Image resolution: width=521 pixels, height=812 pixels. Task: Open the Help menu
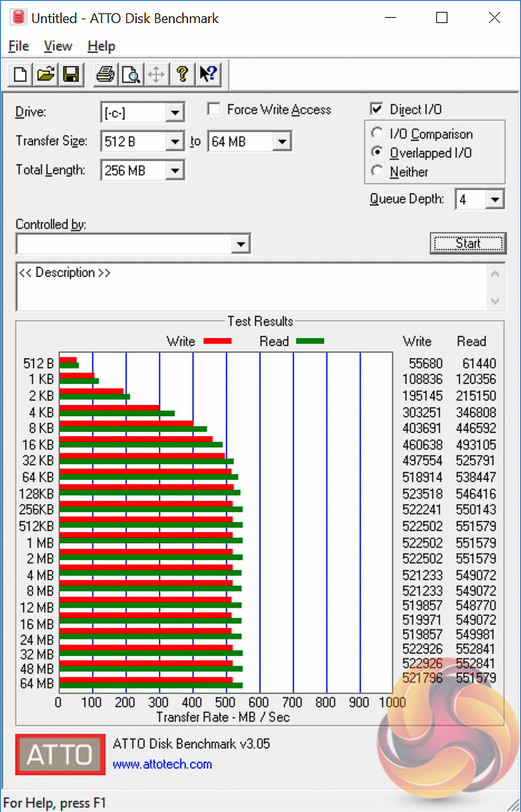tap(101, 46)
